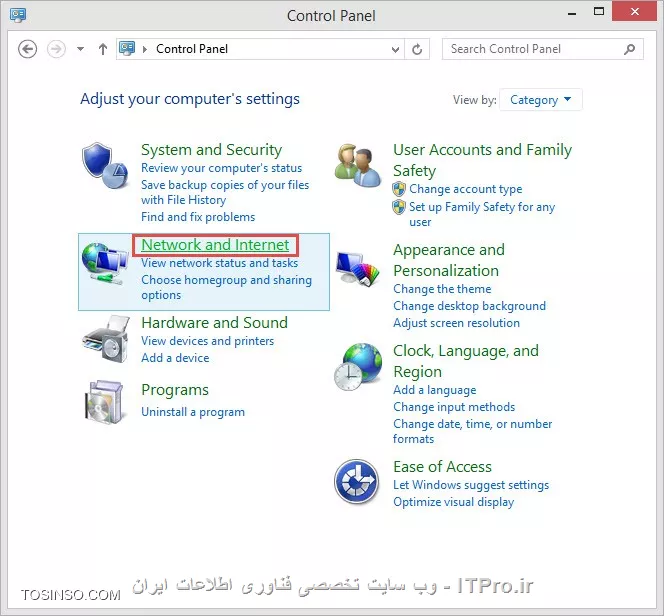Go back with the Back arrow button

coord(28,49)
